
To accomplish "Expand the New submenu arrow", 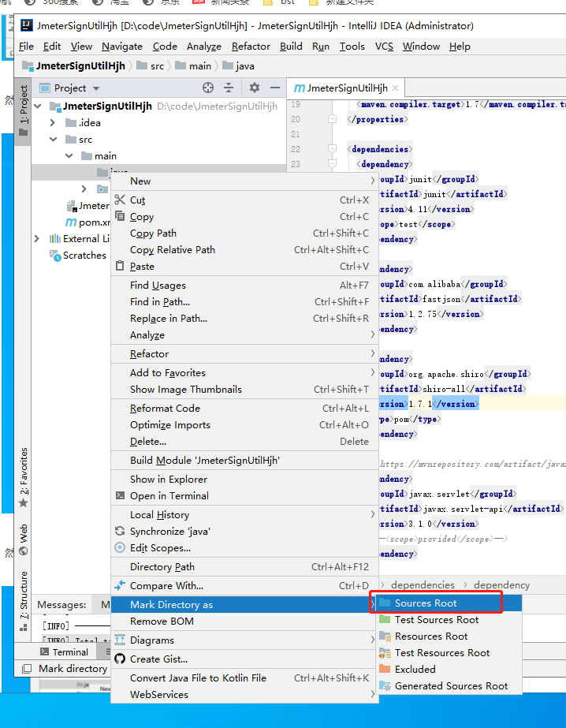I will (373, 181).
